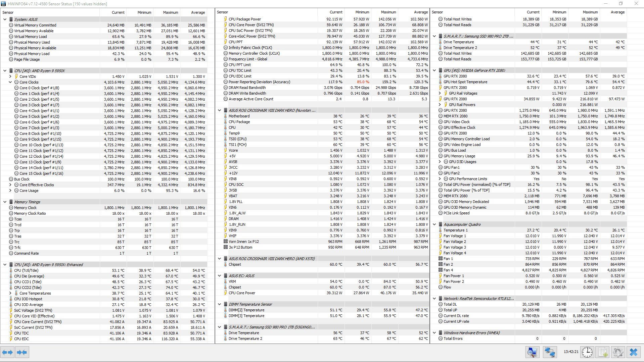Select the Total Errors row
The image size is (644, 362).
(x=528, y=339)
